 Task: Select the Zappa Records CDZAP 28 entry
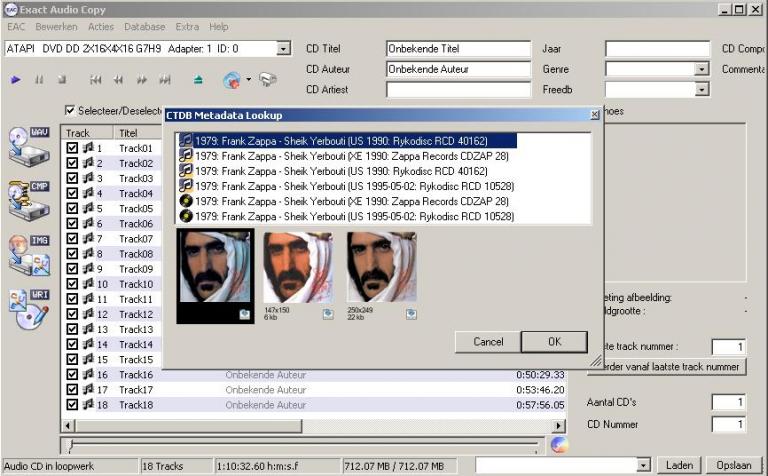[350, 156]
